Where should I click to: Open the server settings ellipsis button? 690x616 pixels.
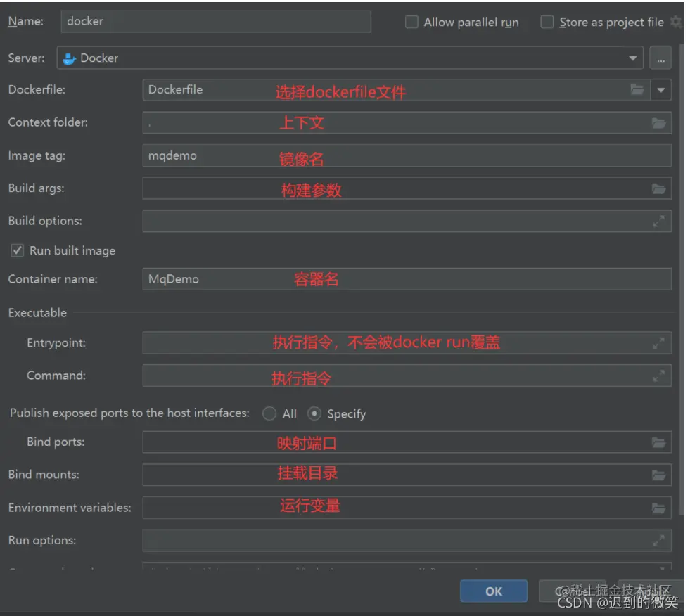click(660, 58)
